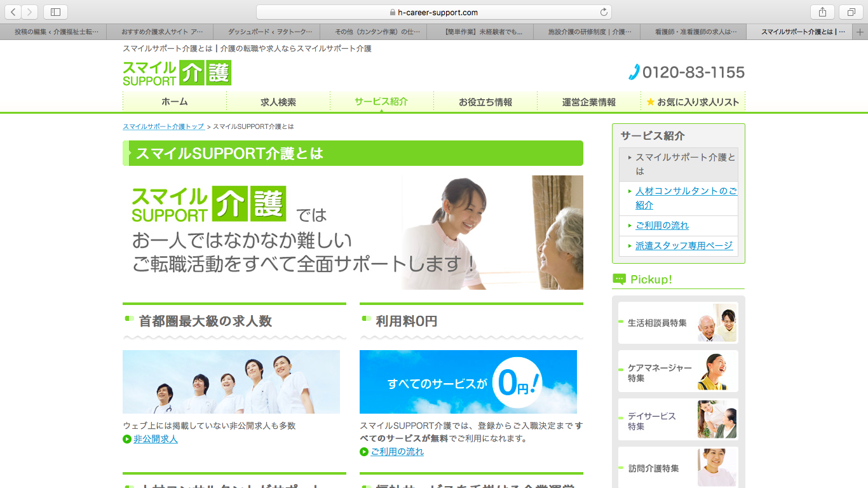This screenshot has width=868, height=488.
Task: Open the お気に入り求人リスト star item
Action: [x=693, y=102]
